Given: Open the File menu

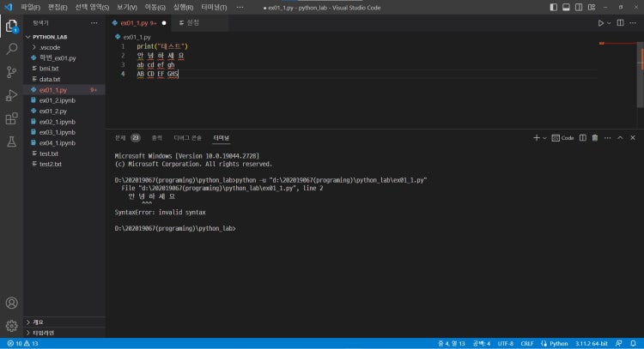Looking at the screenshot, I should [30, 8].
